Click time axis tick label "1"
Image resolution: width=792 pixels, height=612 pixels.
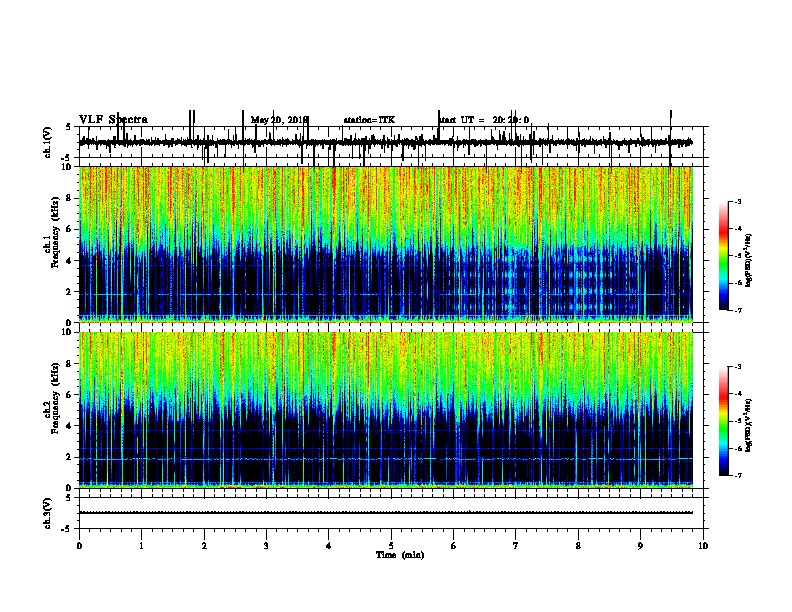coord(142,546)
